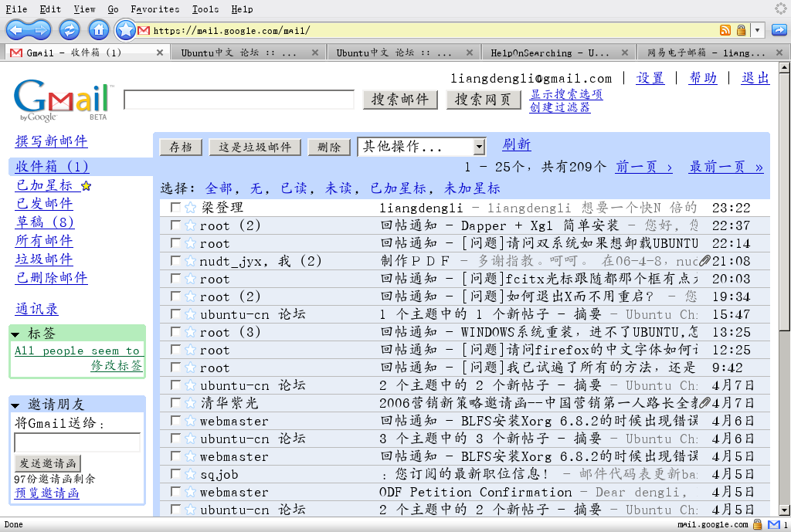Click the 搜索邮件 button
The height and width of the screenshot is (532, 791).
400,100
